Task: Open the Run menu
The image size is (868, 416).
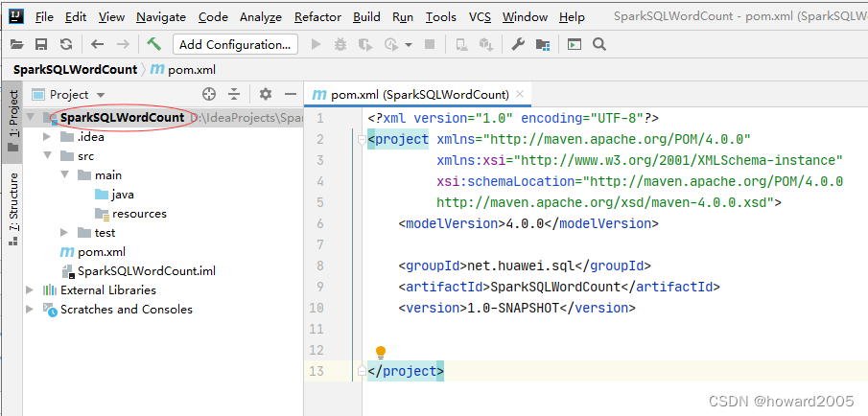Action: [403, 17]
